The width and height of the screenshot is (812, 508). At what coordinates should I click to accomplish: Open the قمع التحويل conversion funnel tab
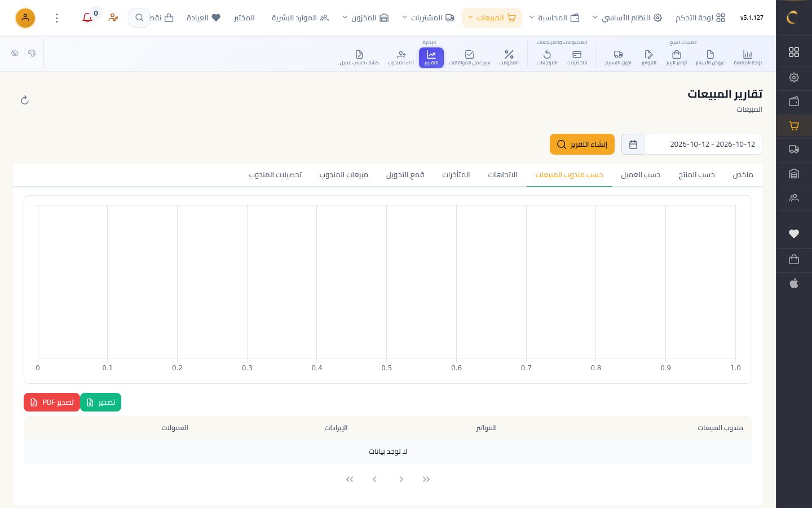(x=405, y=175)
